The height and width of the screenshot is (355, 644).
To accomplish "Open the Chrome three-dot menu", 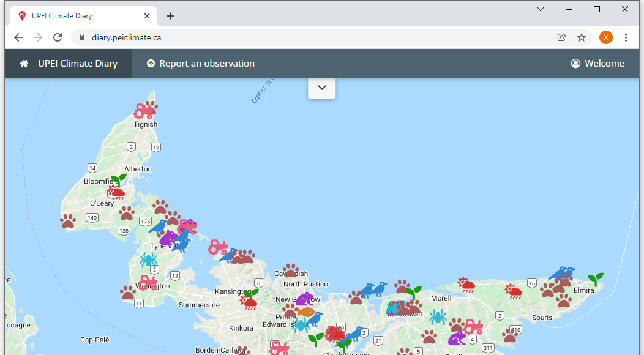I will click(x=626, y=37).
